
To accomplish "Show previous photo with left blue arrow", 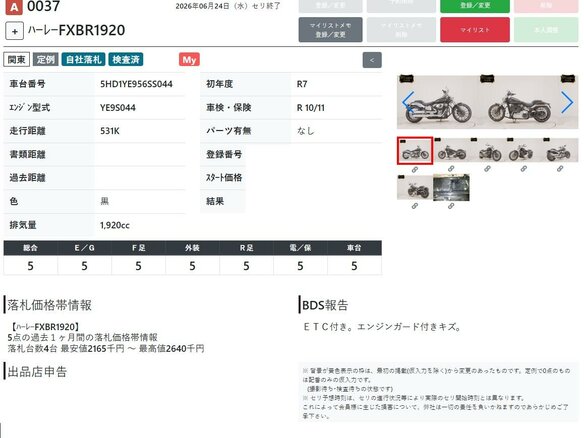I will click(408, 102).
